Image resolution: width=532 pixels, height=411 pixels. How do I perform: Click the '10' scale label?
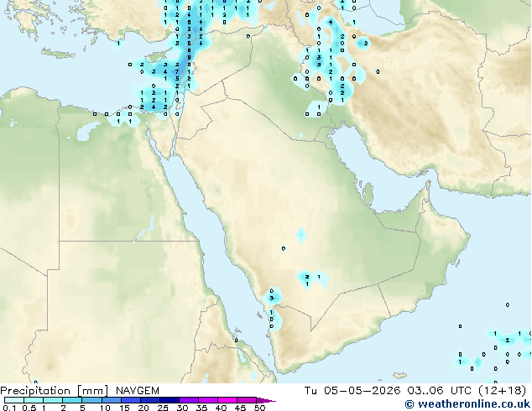pos(105,408)
